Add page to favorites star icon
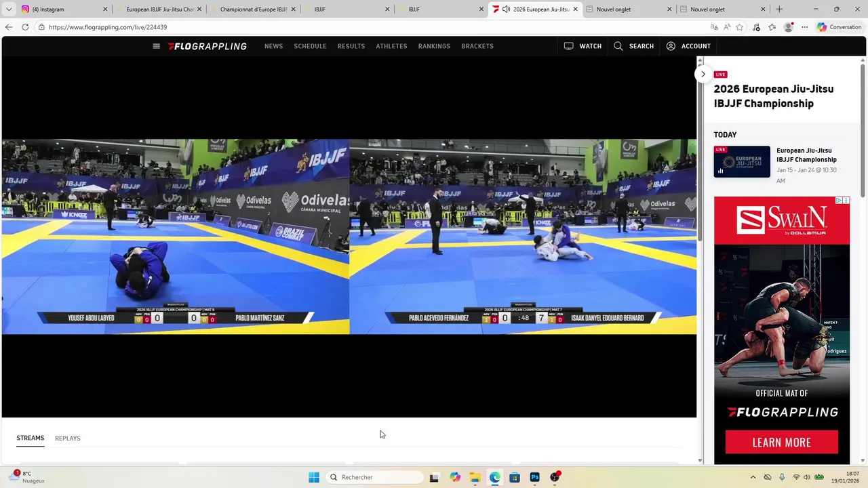The width and height of the screenshot is (868, 488). [x=740, y=27]
